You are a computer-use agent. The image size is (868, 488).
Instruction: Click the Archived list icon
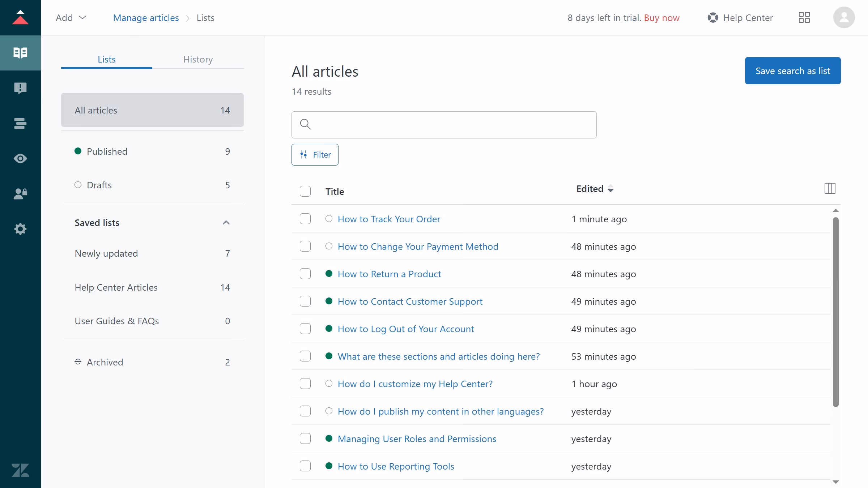coord(78,362)
